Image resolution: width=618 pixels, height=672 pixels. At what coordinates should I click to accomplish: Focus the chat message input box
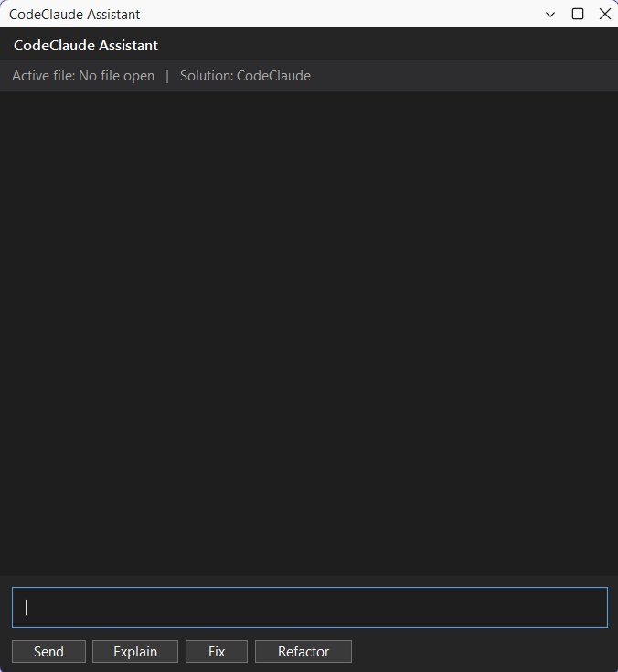tap(309, 607)
